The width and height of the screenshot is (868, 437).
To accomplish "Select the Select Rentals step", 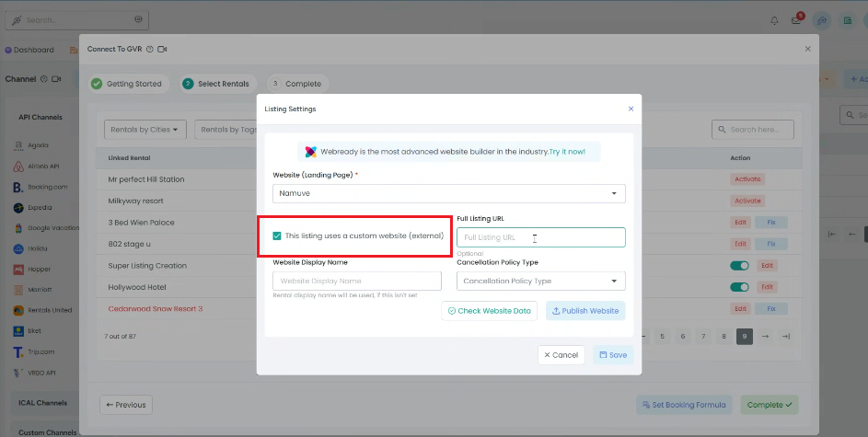I will pyautogui.click(x=218, y=84).
